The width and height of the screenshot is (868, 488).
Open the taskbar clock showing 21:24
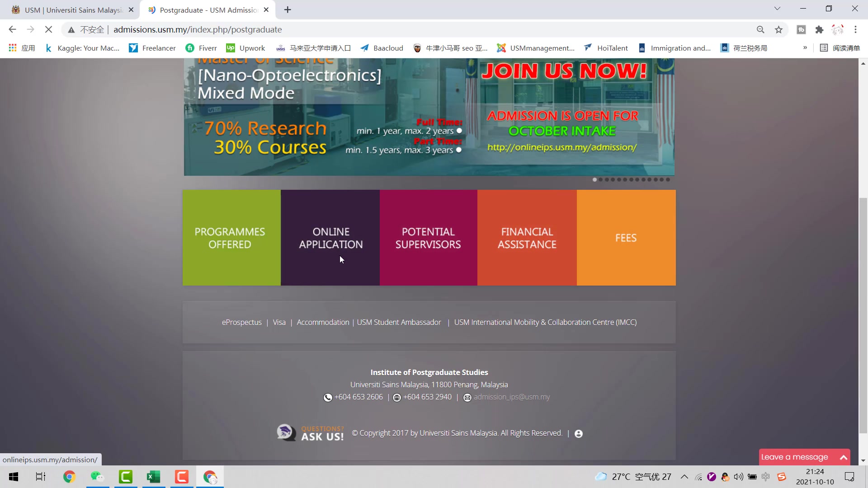(815, 477)
